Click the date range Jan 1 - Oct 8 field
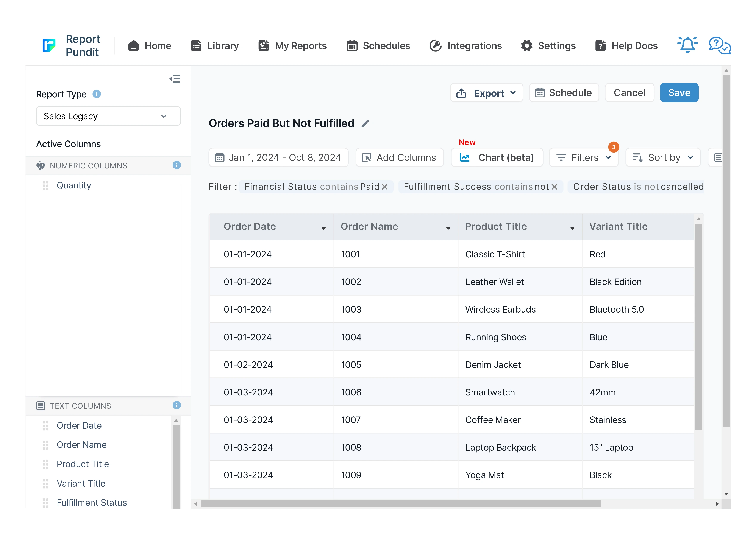The height and width of the screenshot is (534, 756). (x=278, y=158)
